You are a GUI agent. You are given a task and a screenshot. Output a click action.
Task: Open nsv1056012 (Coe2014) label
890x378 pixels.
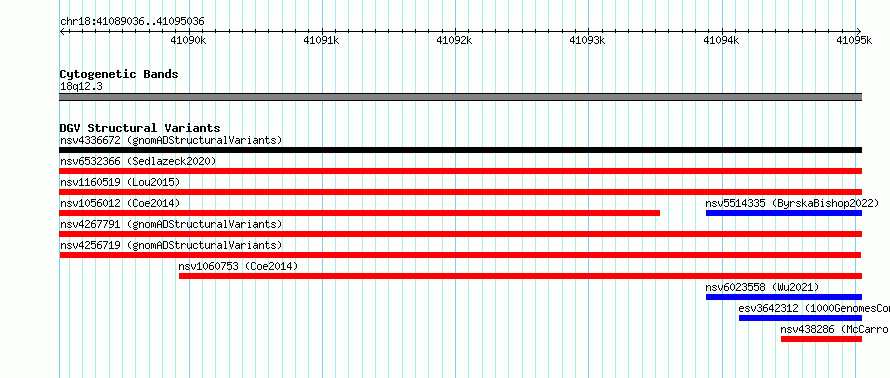tap(120, 203)
